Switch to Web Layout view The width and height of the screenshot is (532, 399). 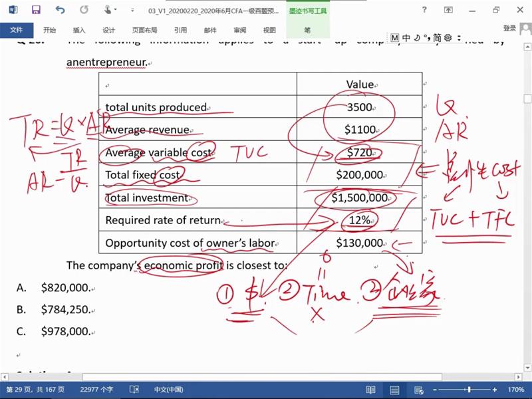[418, 390]
